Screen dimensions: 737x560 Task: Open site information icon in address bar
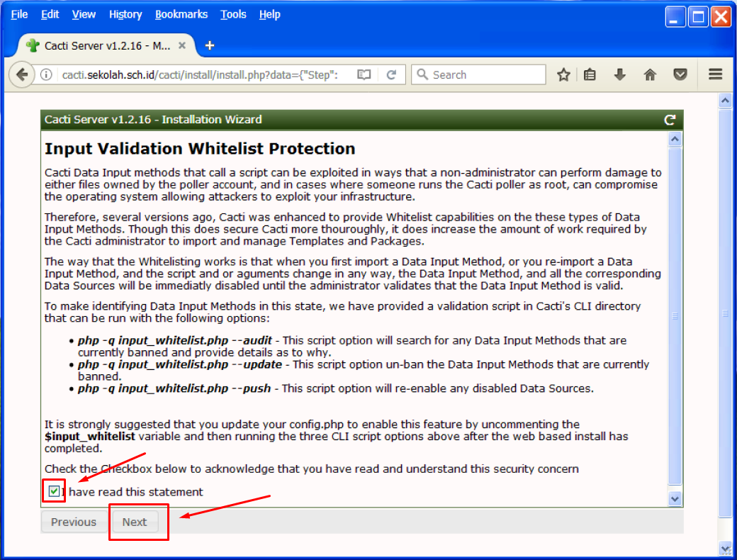(x=46, y=75)
